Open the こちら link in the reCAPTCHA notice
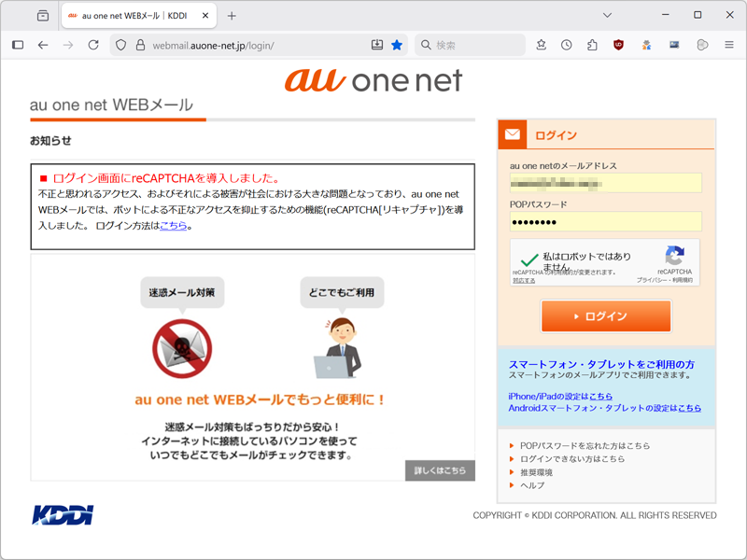The height and width of the screenshot is (560, 747). pos(174,226)
